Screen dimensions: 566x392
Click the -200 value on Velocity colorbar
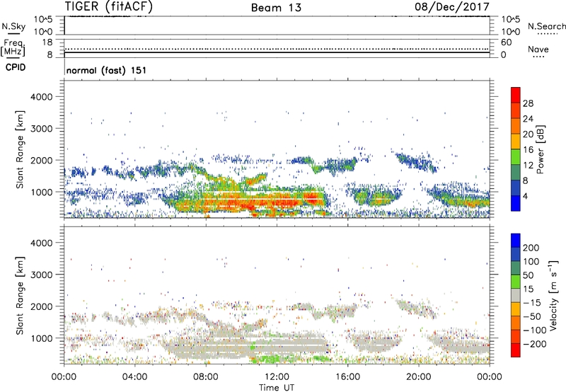pos(535,344)
